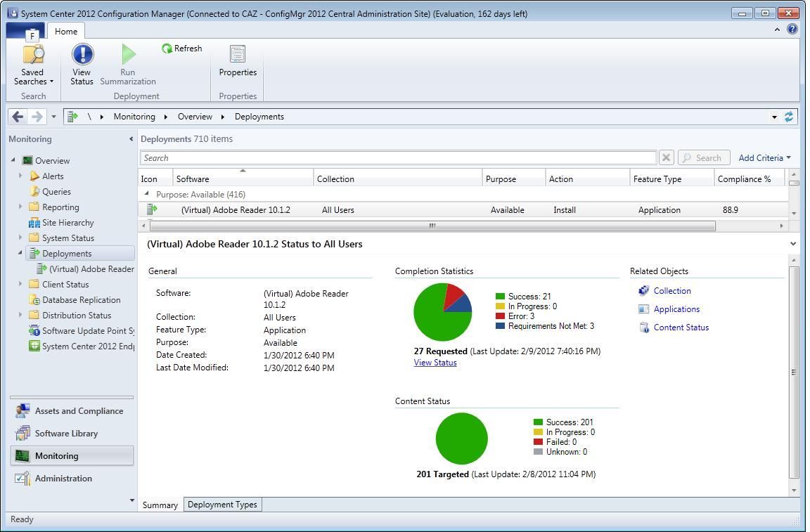Clear the search box with X
The image size is (810, 532).
click(x=667, y=158)
